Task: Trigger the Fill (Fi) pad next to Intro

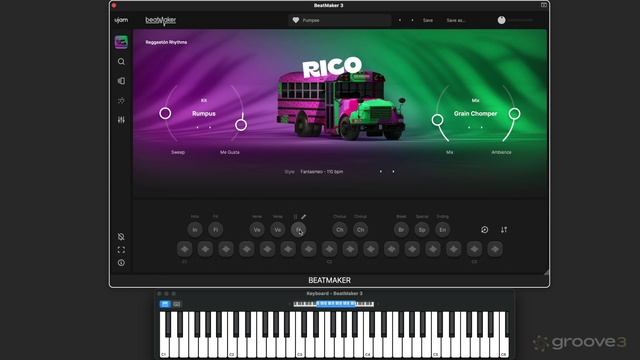Action: click(216, 230)
